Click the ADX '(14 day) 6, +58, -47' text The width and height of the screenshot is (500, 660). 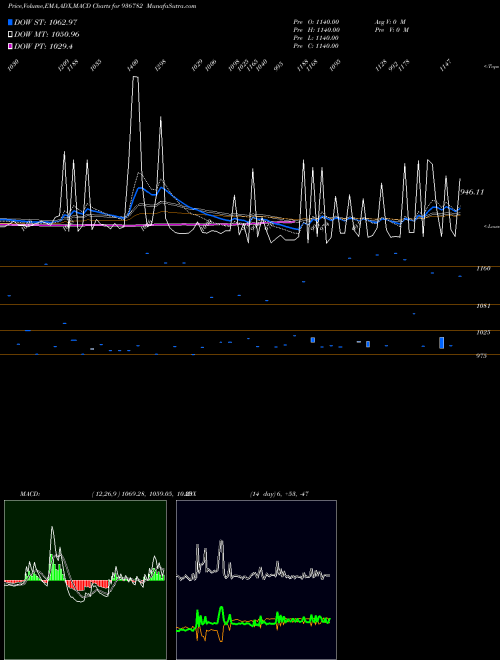(x=279, y=494)
